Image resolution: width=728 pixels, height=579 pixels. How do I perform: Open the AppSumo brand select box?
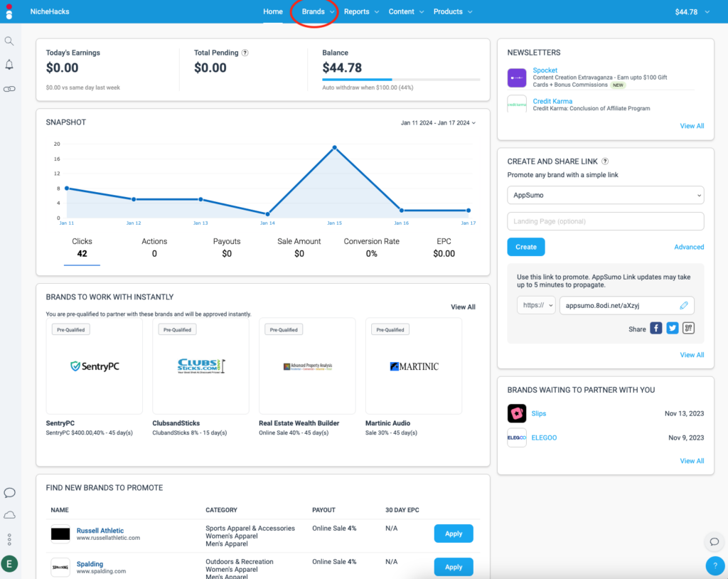coord(606,195)
